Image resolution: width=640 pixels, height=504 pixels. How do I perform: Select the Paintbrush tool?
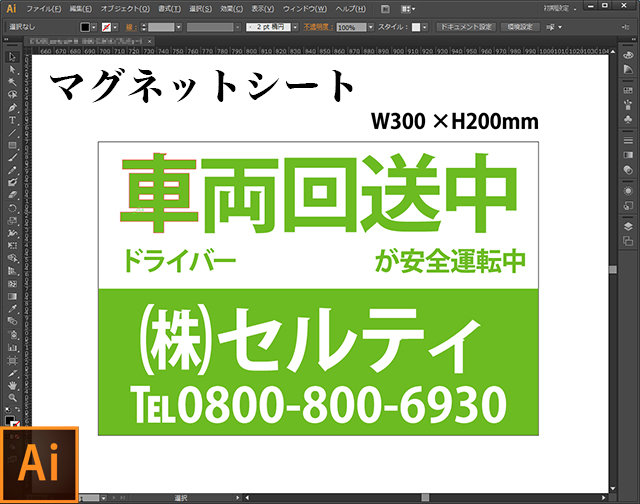tap(12, 158)
